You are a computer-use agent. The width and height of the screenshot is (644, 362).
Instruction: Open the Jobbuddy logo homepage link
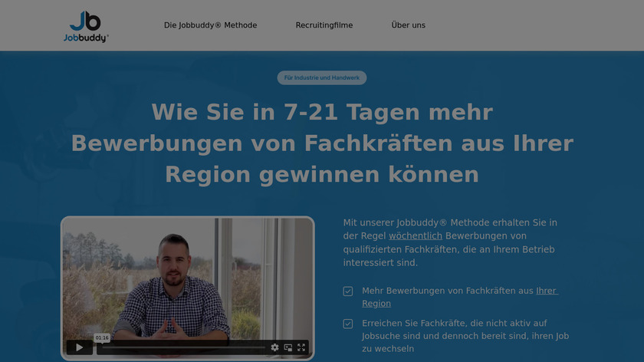[86, 27]
